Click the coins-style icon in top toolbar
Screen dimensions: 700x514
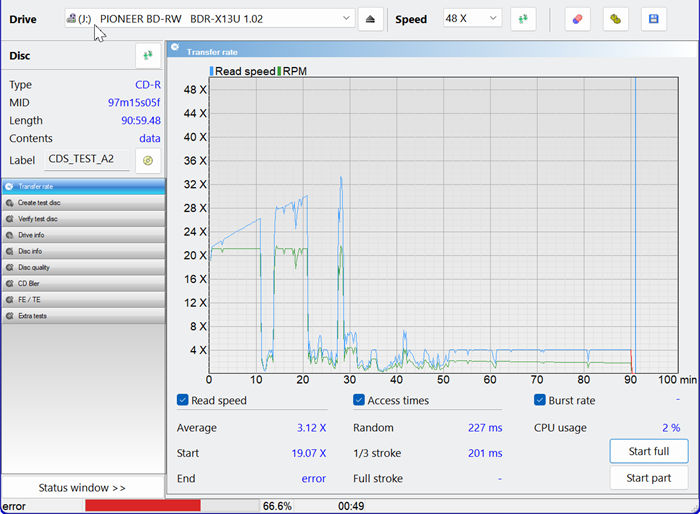pyautogui.click(x=616, y=19)
